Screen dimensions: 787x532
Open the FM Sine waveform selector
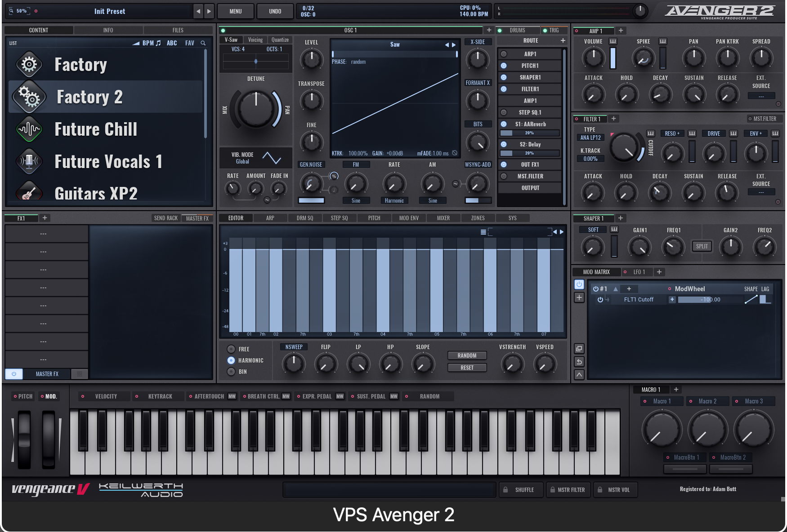point(356,201)
